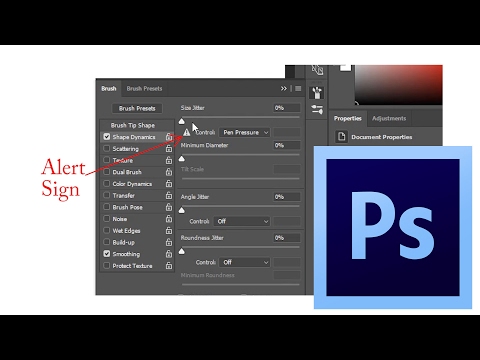Enable the Protect Texture checkbox

[107, 265]
